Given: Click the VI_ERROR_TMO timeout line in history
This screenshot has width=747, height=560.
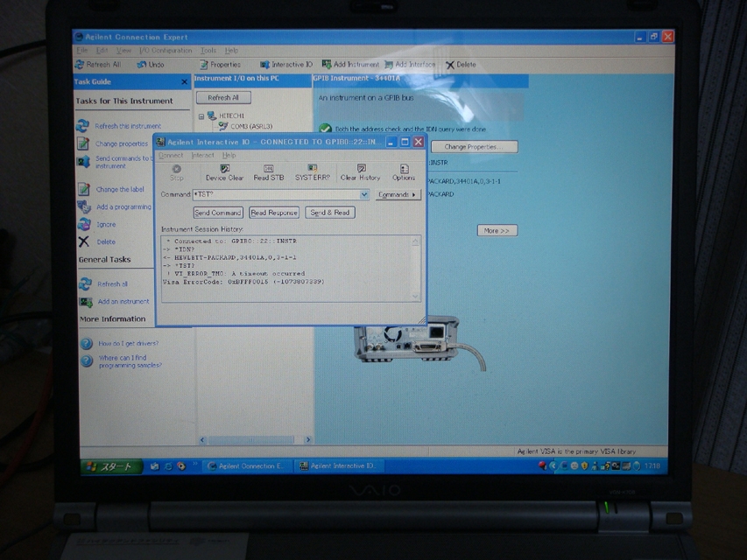Looking at the screenshot, I should click(236, 274).
